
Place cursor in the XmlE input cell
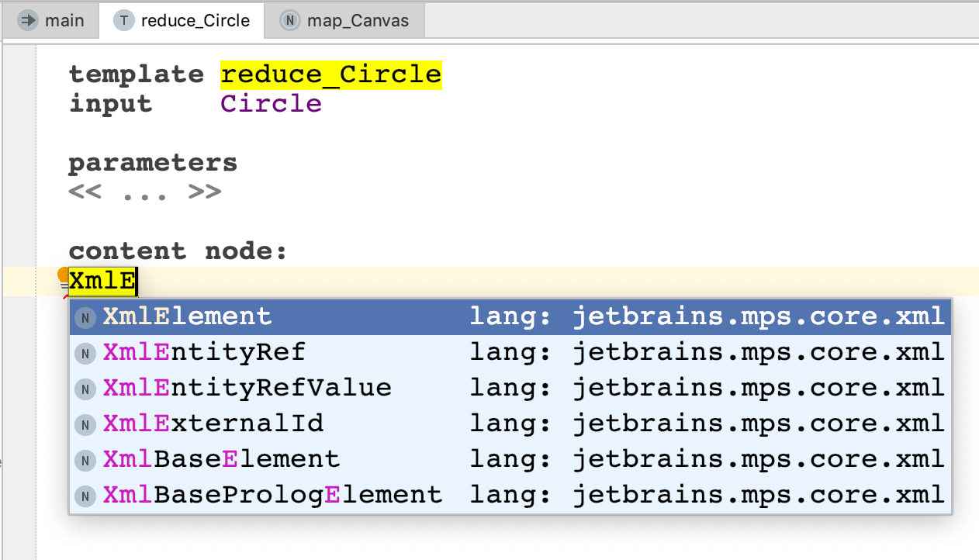coord(103,282)
